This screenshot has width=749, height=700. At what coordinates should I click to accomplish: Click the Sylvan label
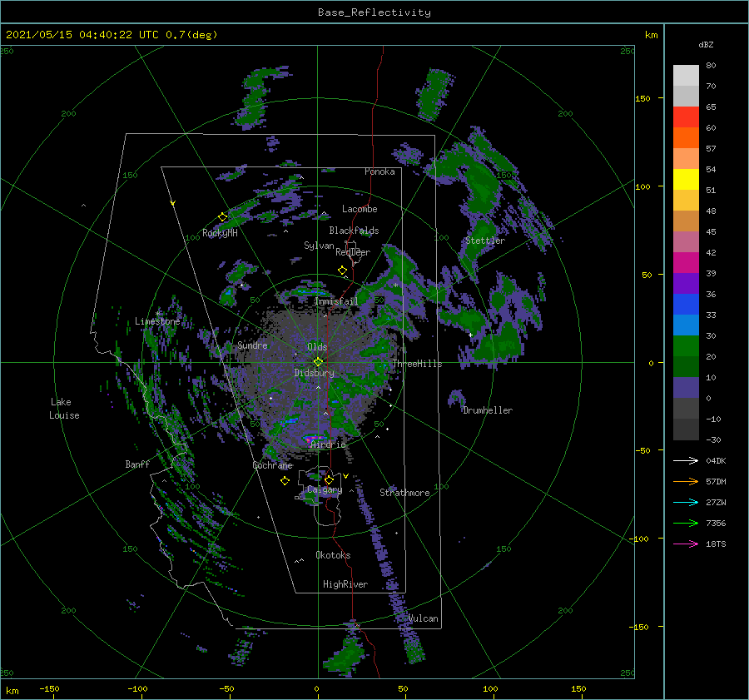319,246
